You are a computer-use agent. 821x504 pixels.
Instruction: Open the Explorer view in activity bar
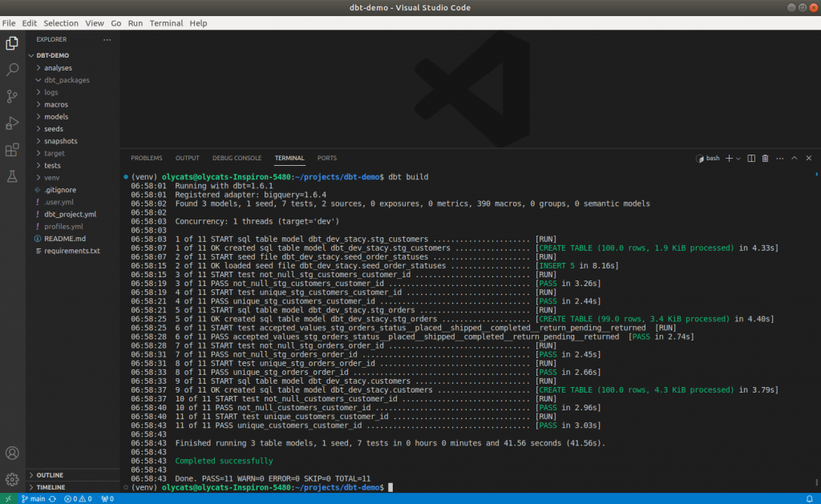[x=12, y=43]
